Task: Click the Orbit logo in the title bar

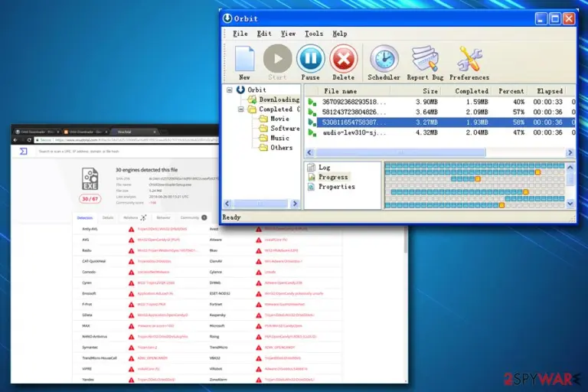Action: tap(227, 18)
